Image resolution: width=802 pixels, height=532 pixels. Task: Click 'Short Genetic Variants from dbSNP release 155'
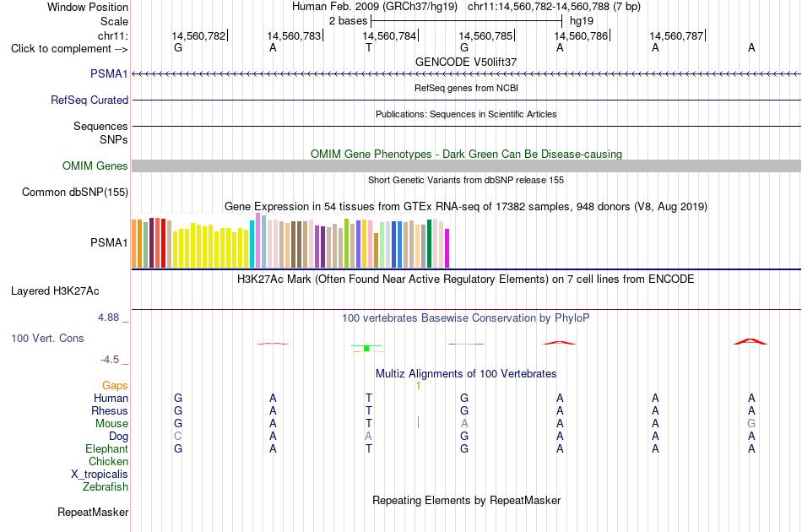coord(466,180)
